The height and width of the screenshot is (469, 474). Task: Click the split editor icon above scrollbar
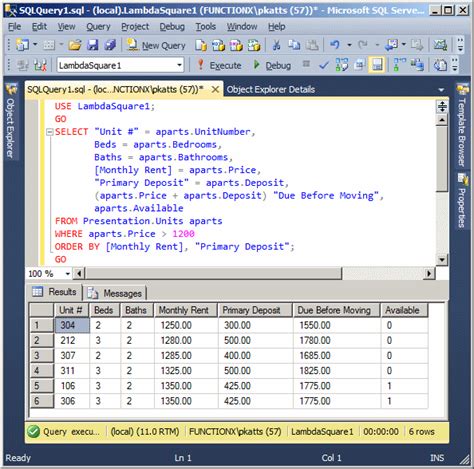tap(442, 107)
